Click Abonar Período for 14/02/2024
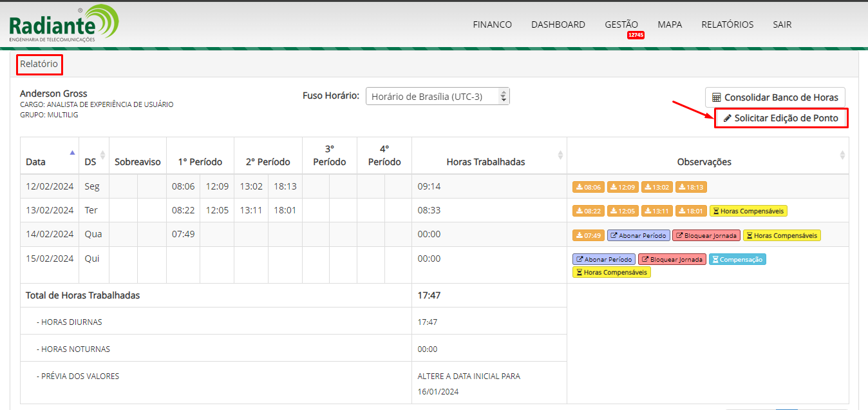Image resolution: width=868 pixels, height=410 pixels. point(639,235)
